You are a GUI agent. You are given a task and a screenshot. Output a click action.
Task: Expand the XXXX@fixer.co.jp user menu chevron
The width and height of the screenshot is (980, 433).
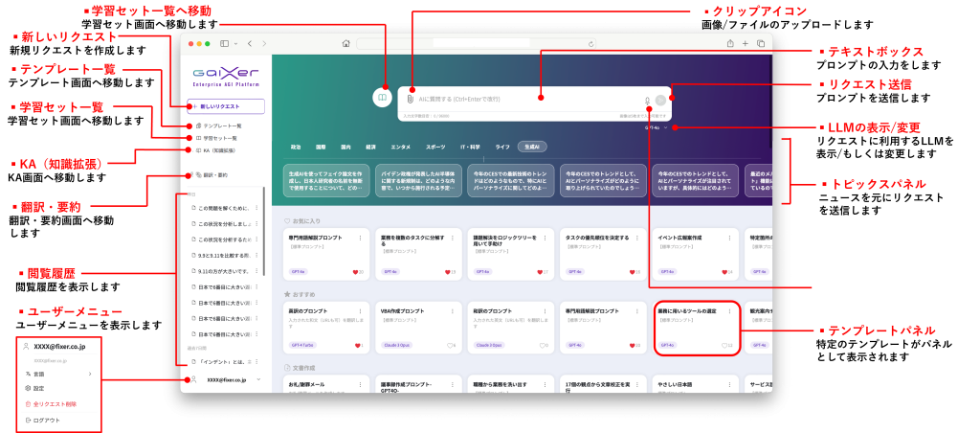pos(257,380)
